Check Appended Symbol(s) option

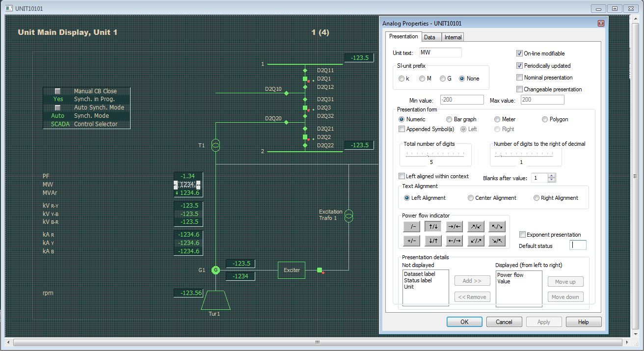(x=402, y=129)
